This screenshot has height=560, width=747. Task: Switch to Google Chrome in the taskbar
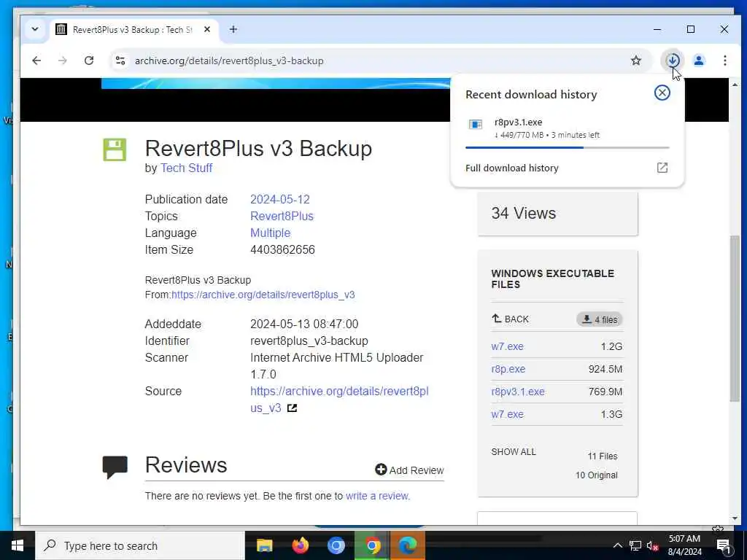pos(372,545)
